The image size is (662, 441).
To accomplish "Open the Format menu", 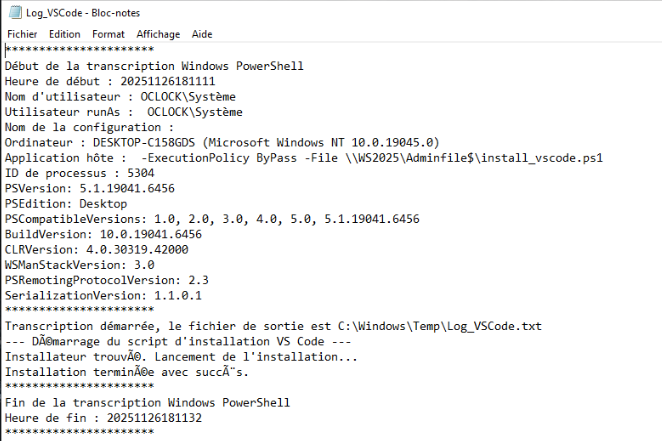I will click(108, 34).
